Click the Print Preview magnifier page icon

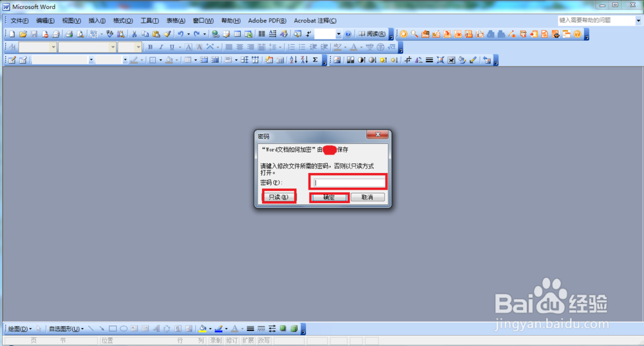(x=80, y=34)
